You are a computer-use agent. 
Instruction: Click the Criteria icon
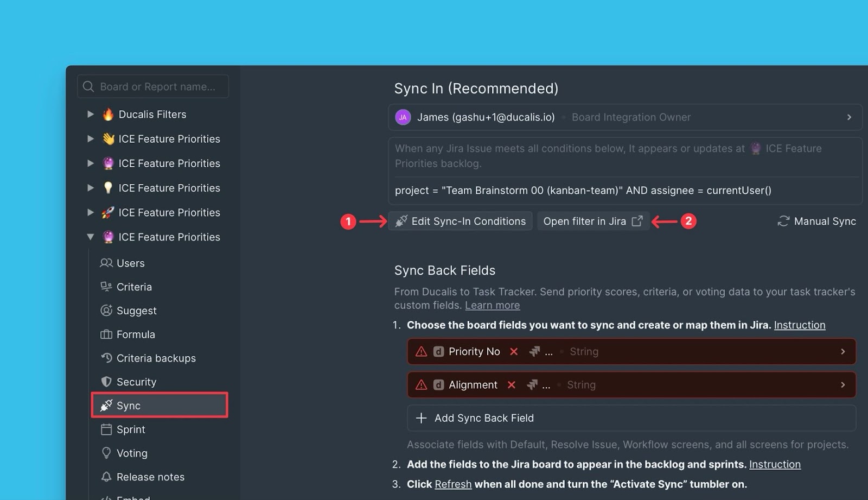(106, 287)
